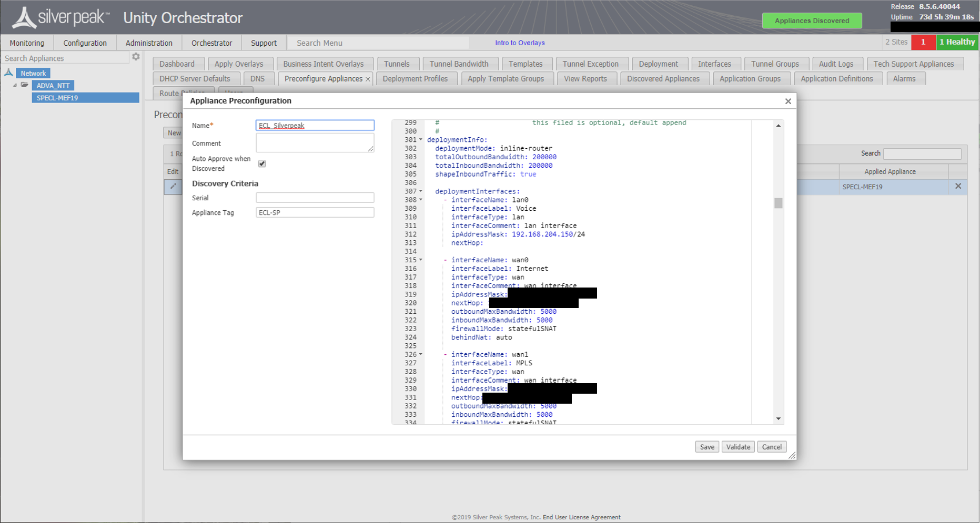Click into the Serial input field
Viewport: 980px width, 523px height.
[x=315, y=198]
